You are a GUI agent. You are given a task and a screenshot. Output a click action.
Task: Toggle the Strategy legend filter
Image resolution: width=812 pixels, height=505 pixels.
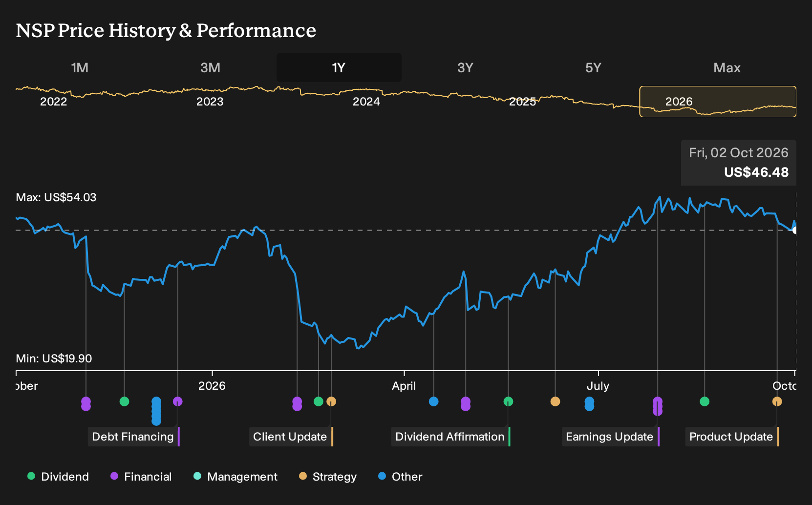pyautogui.click(x=328, y=477)
